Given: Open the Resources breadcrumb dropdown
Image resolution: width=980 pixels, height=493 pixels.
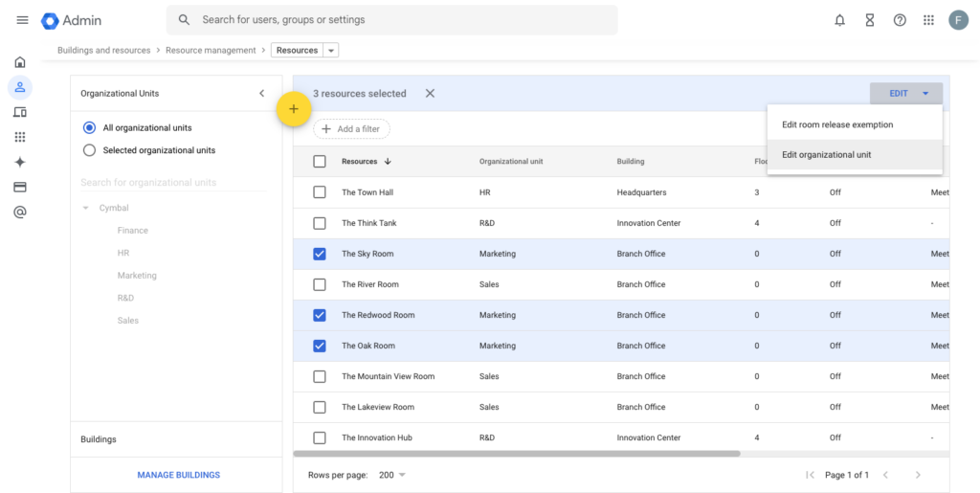Looking at the screenshot, I should click(331, 51).
